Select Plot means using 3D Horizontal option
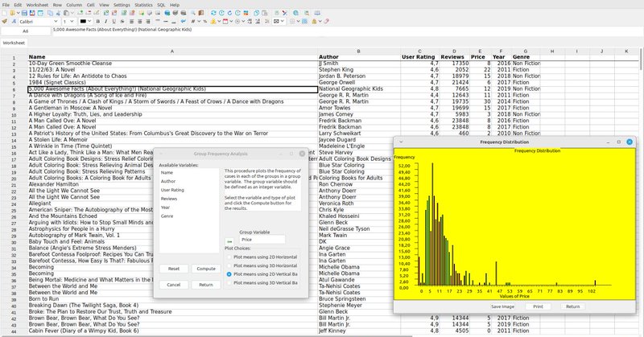The width and height of the screenshot is (644, 337). point(229,265)
